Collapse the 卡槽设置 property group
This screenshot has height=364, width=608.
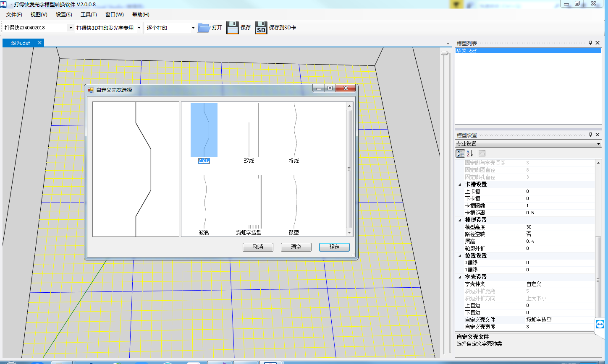(x=459, y=185)
